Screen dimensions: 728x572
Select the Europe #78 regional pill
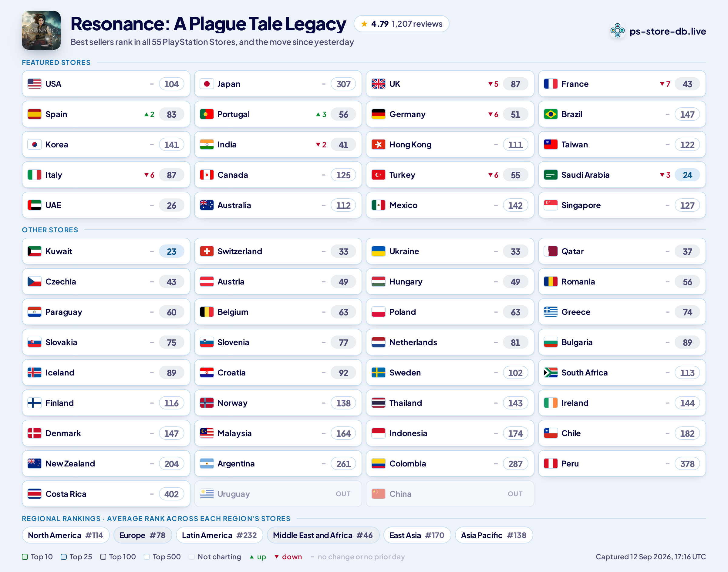(143, 535)
